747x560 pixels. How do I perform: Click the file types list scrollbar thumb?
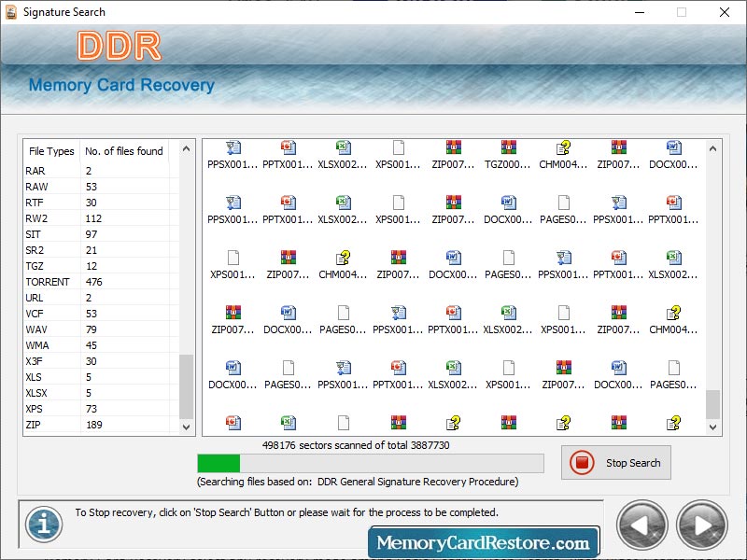[x=186, y=386]
